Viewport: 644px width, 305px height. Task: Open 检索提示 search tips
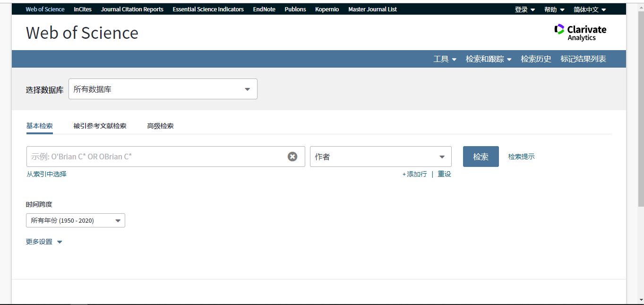tap(522, 157)
